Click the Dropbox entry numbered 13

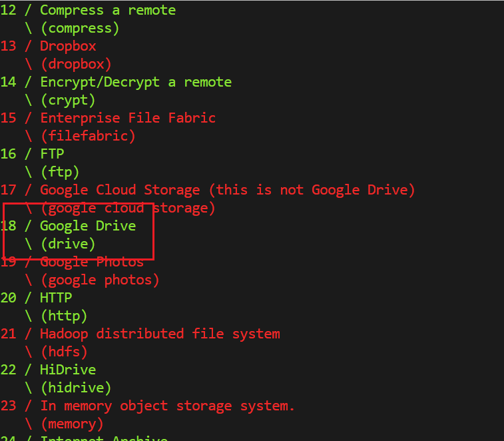coord(68,46)
